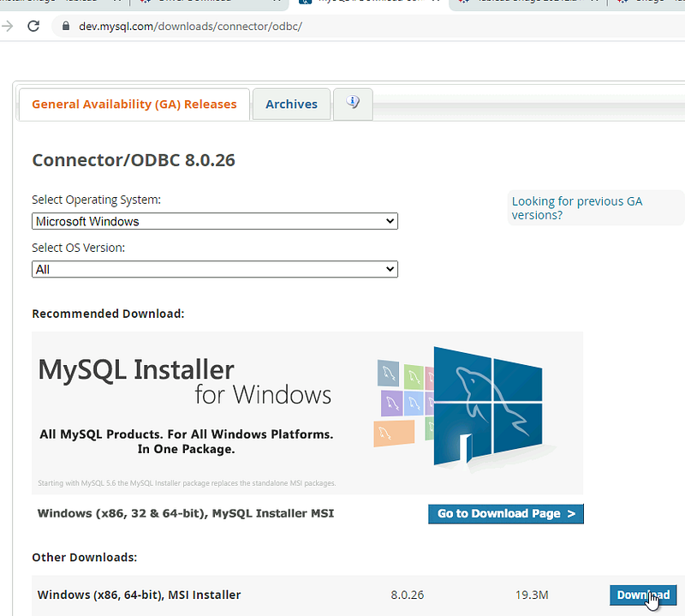Click the Connector/ODBC 8.0.26 heading
The height and width of the screenshot is (616, 685).
point(134,160)
